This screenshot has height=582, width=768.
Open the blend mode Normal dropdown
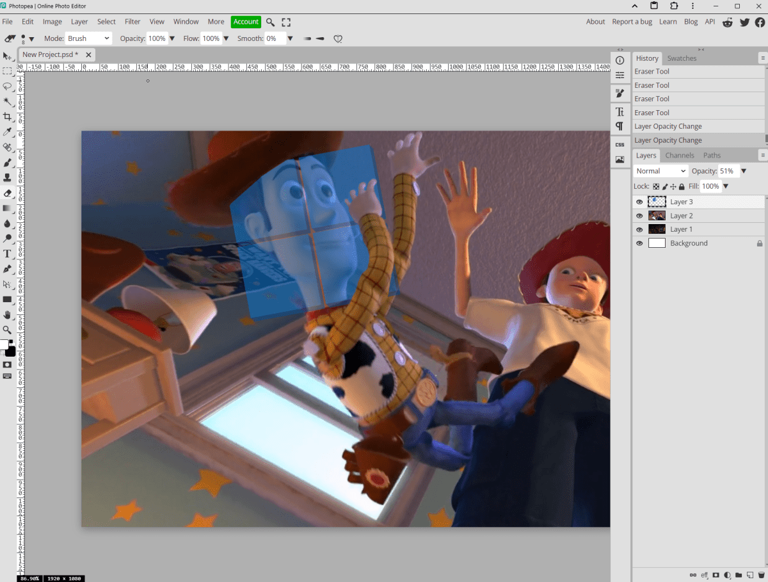[x=660, y=171]
